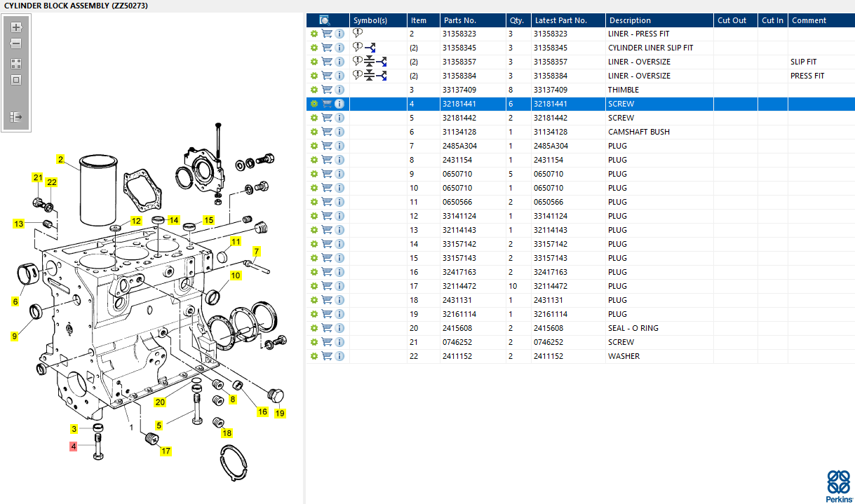The image size is (855, 504).
Task: Open info for WASHER row
Action: [x=339, y=356]
